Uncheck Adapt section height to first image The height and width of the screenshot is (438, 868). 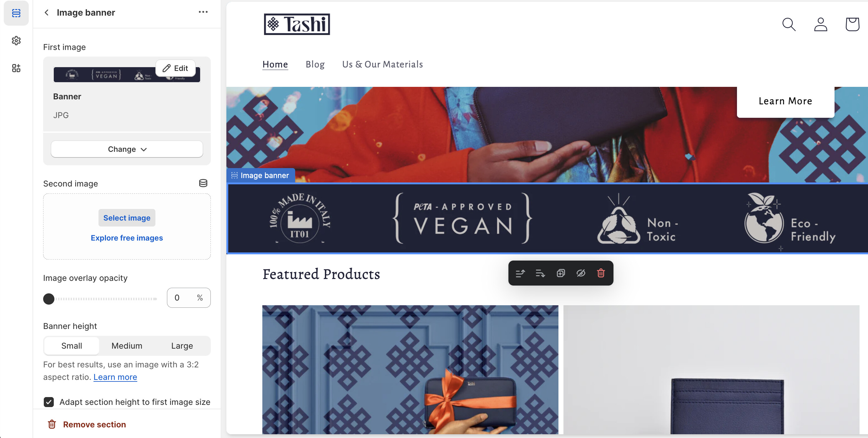point(49,402)
